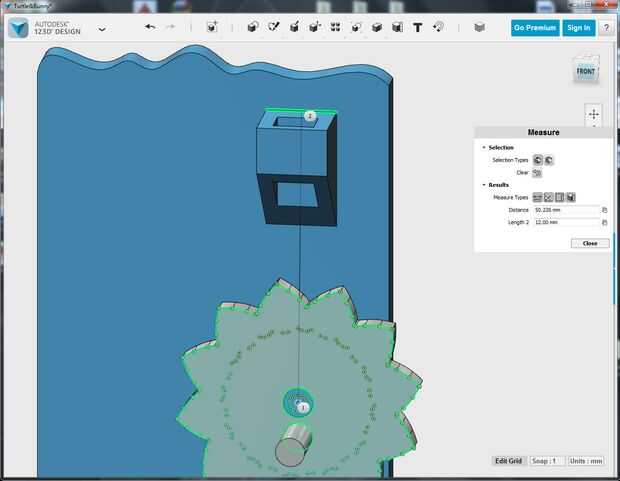The image size is (620, 481).
Task: Open the Material tool
Action: pos(480,27)
